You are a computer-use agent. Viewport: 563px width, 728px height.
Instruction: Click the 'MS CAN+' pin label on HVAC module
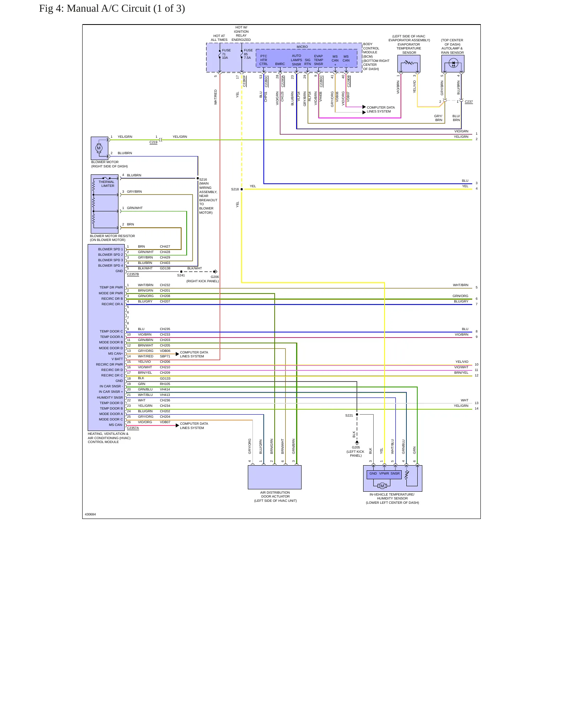coord(115,353)
